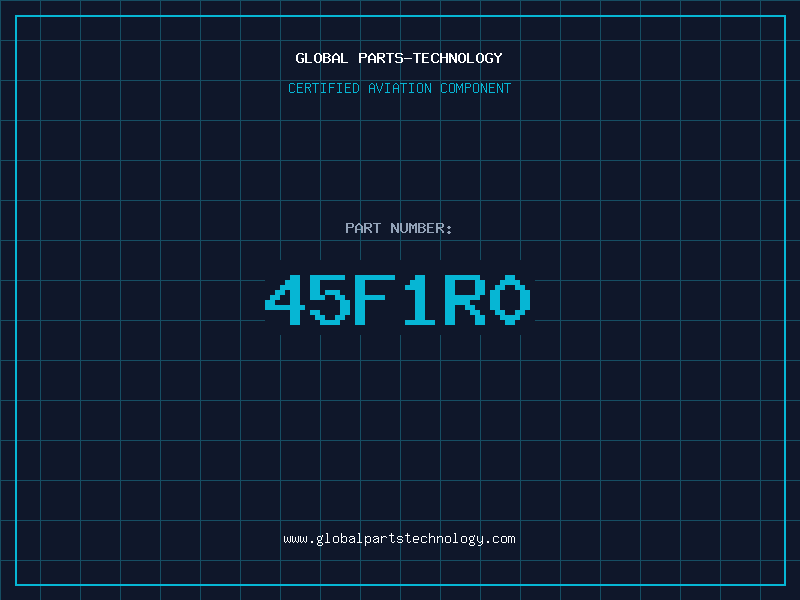Click the word NUMBER: in the label
Image resolution: width=800 pixels, height=600 pixels.
tap(422, 229)
